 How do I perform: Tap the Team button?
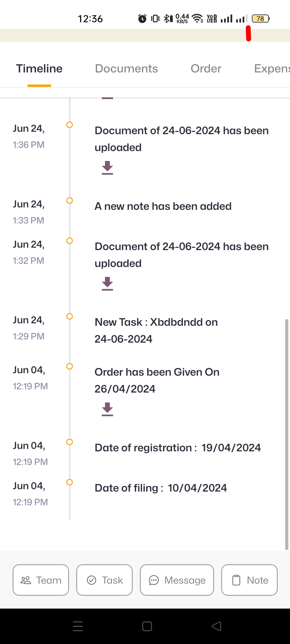[x=41, y=580]
